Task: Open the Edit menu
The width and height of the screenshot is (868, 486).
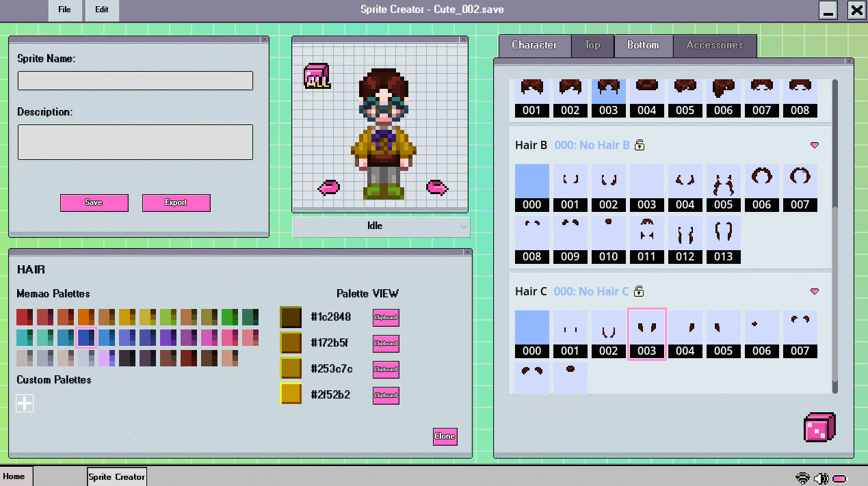Action: (x=102, y=10)
